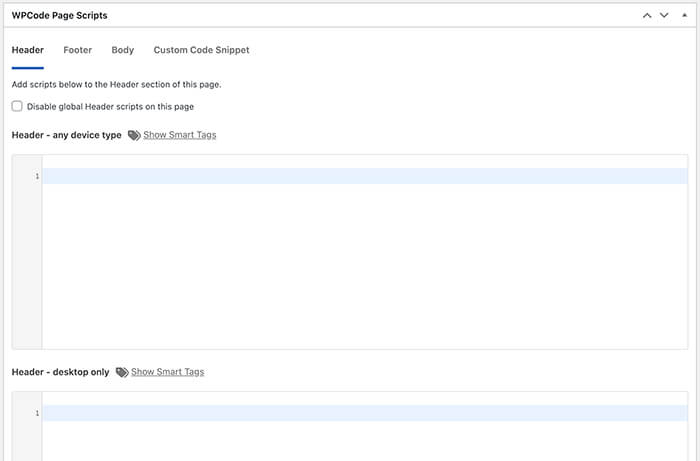Click the 'Header - any device type' heading
Screen dimensions: 700x461
tap(67, 135)
